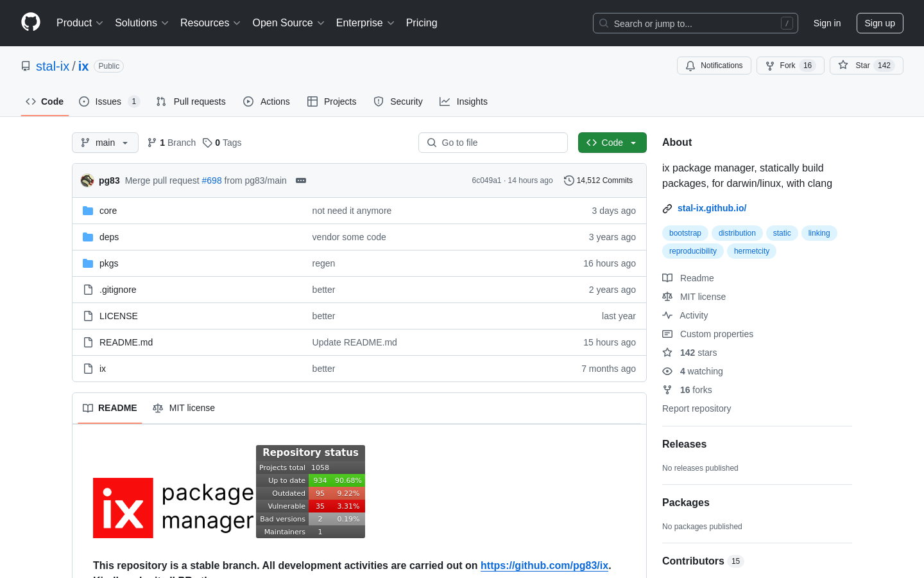Click the 'vendor some code' commit message
Image resolution: width=924 pixels, height=578 pixels.
pyautogui.click(x=349, y=237)
